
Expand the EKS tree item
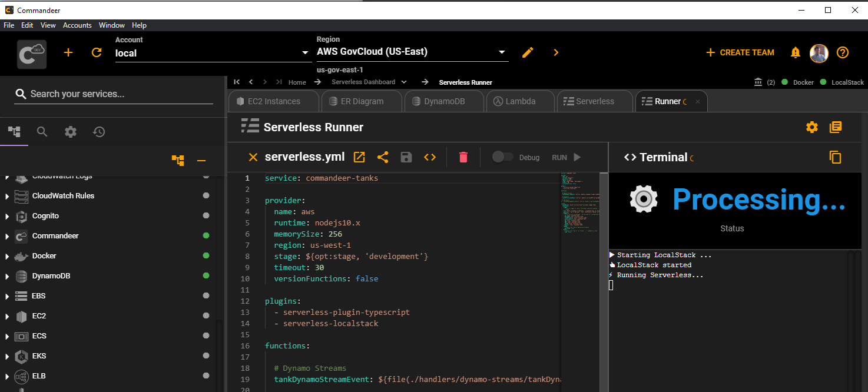pos(7,356)
